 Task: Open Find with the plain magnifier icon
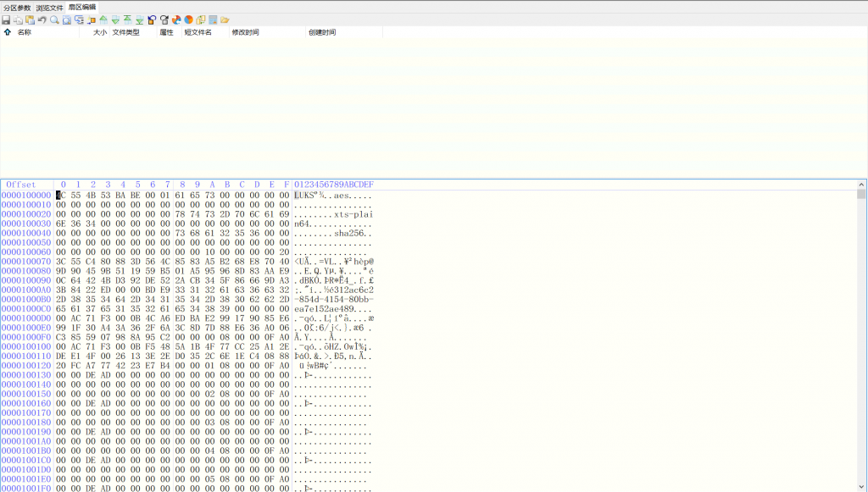pos(54,20)
